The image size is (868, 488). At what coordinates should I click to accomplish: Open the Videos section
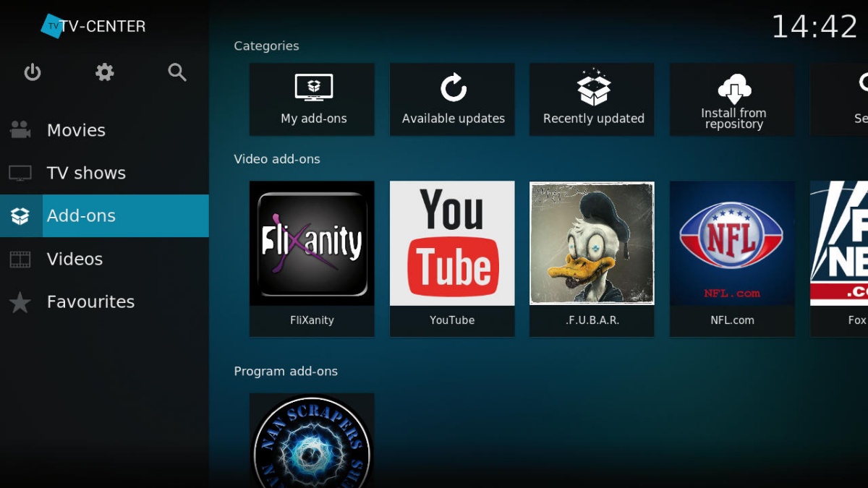click(104, 259)
